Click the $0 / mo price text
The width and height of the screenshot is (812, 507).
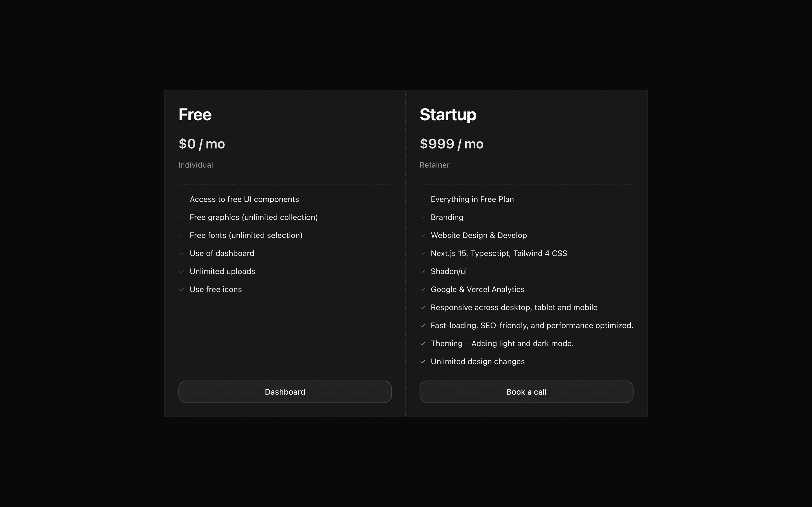pos(202,144)
